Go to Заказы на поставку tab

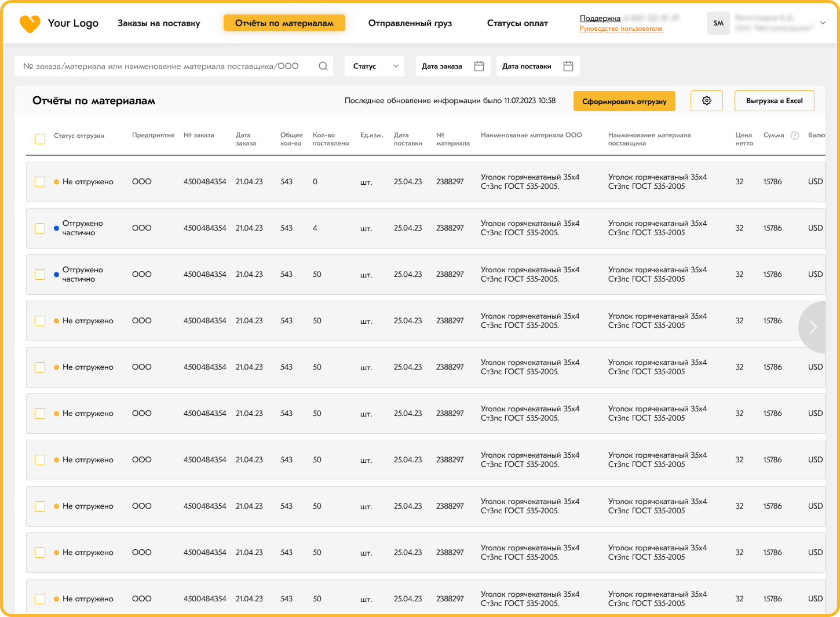pyautogui.click(x=159, y=23)
